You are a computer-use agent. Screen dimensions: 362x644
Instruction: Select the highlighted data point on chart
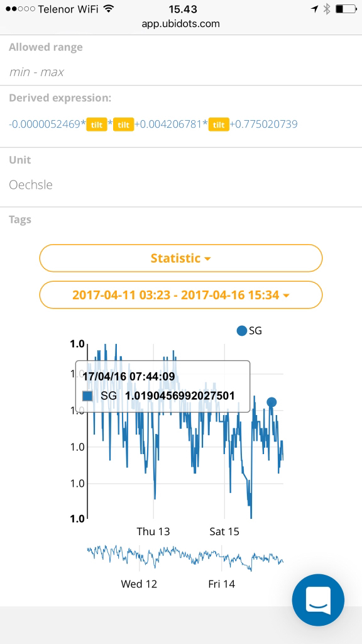pos(271,402)
